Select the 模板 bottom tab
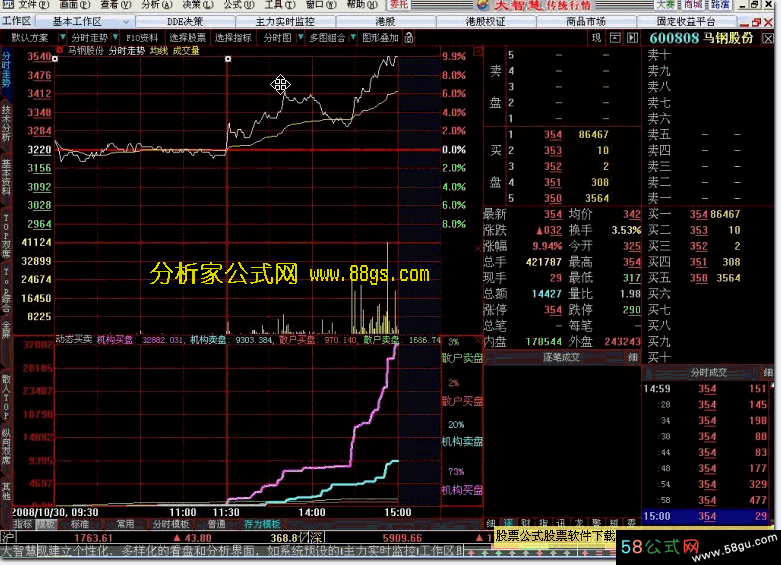This screenshot has height=565, width=781. pos(46,524)
